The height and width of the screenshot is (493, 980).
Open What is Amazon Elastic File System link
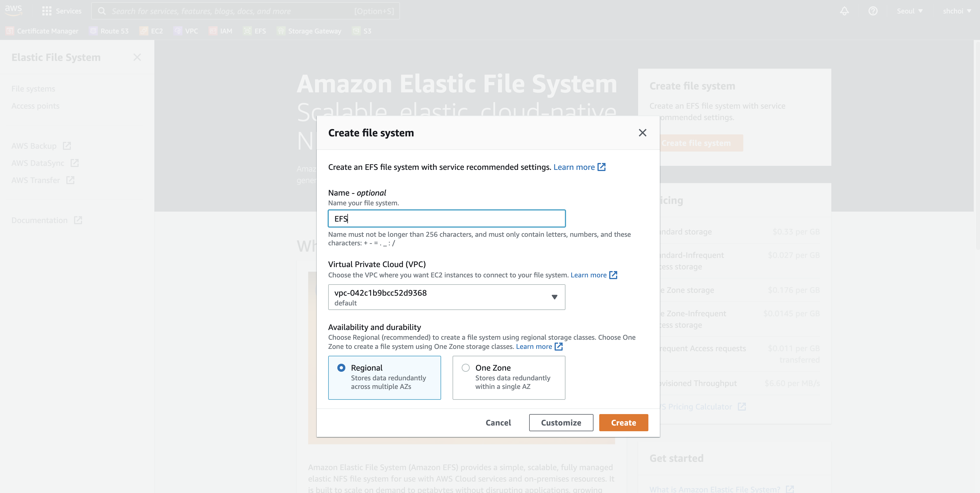[715, 489]
